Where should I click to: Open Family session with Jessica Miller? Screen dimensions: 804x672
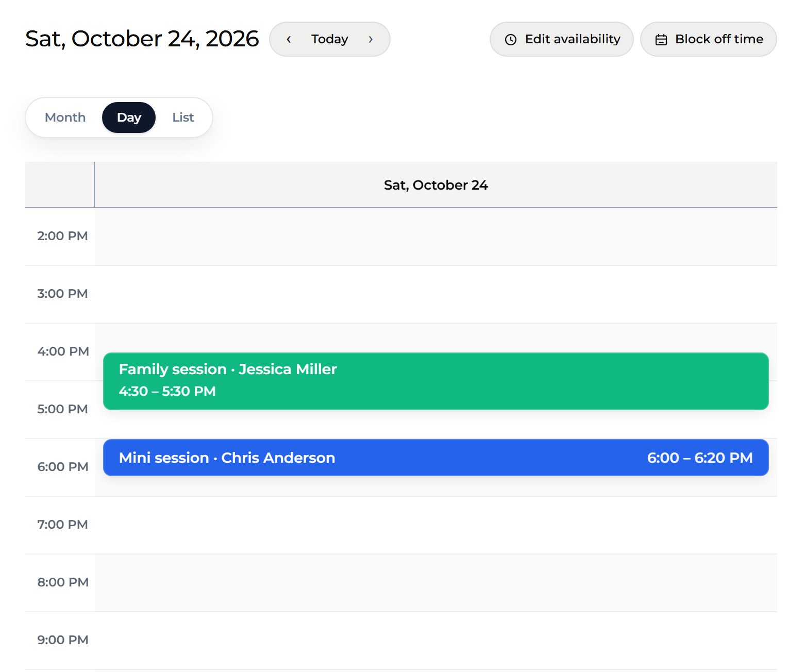(x=435, y=381)
